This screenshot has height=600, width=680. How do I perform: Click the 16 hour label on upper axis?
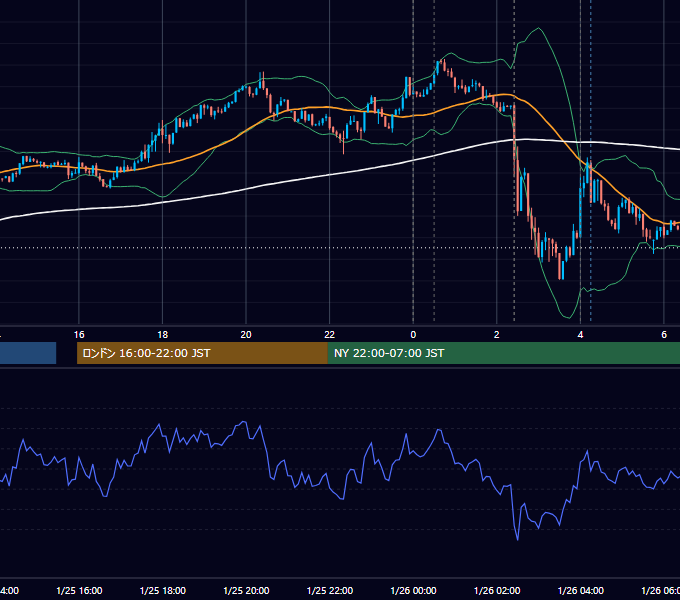tap(79, 335)
